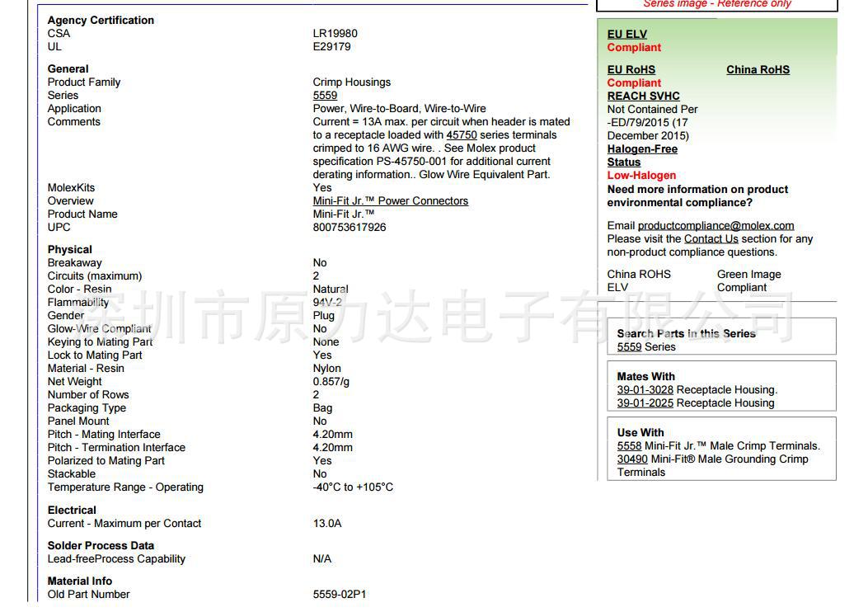This screenshot has height=612, width=868.
Task: Select Product Family value Crimp Housings
Action: tap(351, 82)
